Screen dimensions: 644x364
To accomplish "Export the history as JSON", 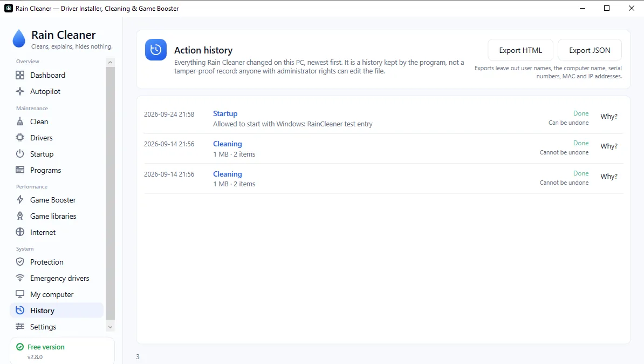I will coord(590,50).
